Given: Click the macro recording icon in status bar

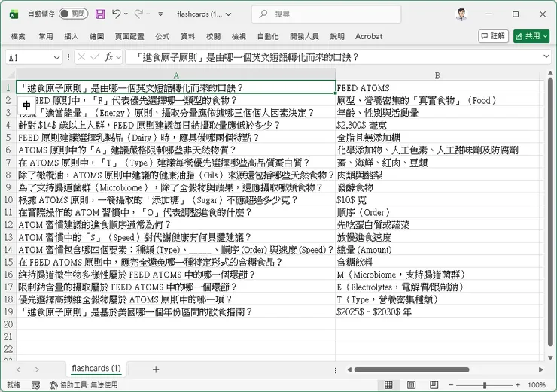Looking at the screenshot, I should [35, 385].
